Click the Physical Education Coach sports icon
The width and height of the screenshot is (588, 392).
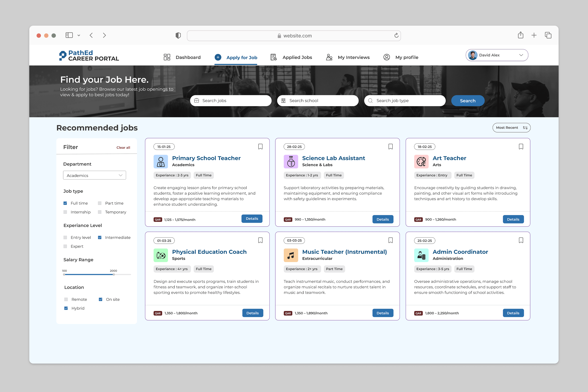click(161, 255)
